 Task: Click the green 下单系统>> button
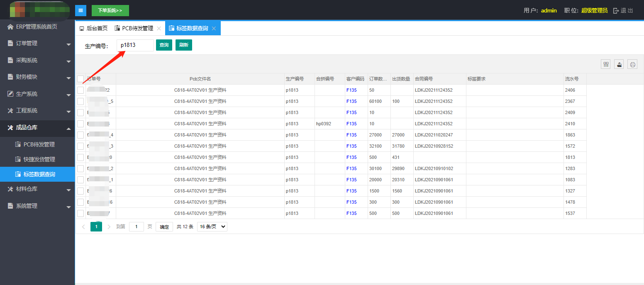point(110,10)
